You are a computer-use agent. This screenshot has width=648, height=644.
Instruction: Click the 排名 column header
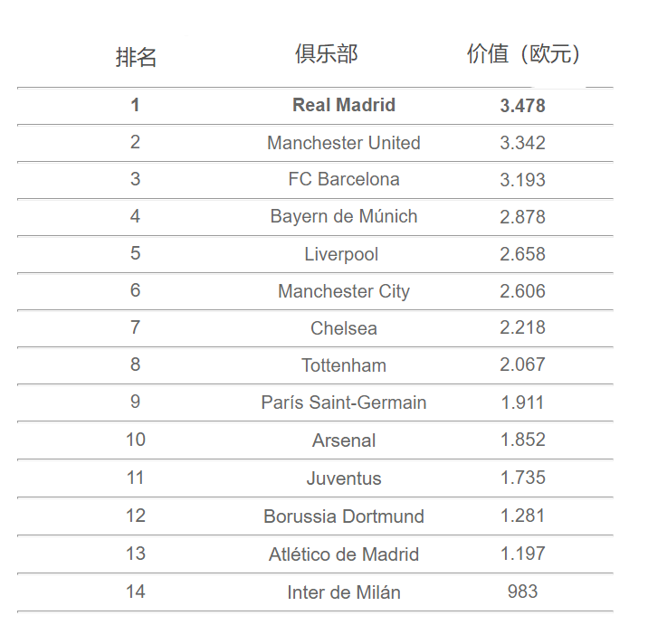point(136,57)
